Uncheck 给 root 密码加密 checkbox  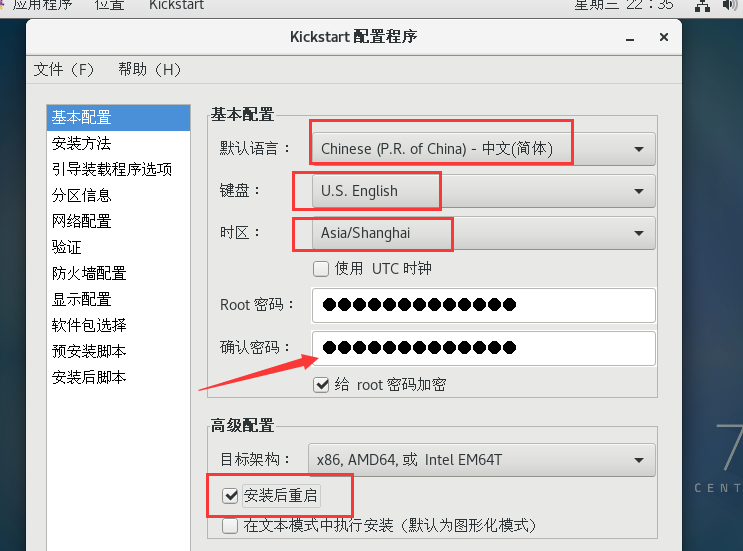321,385
